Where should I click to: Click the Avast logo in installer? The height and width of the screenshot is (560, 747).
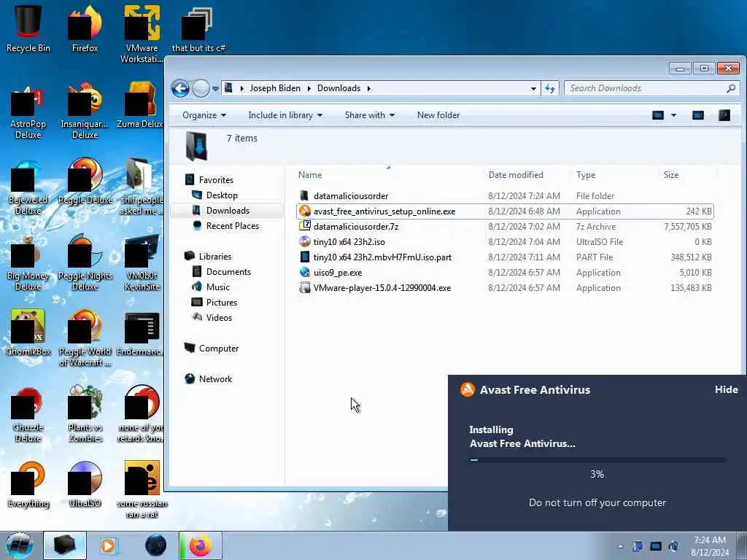468,389
